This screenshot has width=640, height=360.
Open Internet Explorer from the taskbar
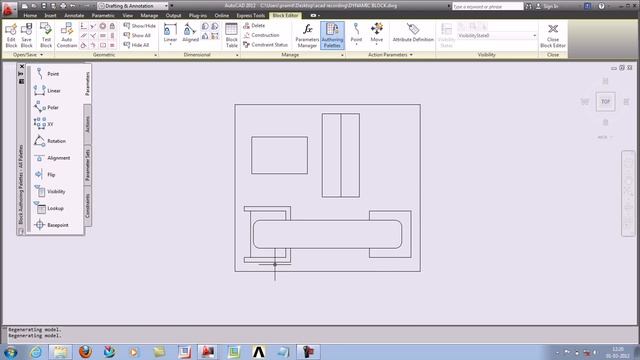tap(36, 351)
